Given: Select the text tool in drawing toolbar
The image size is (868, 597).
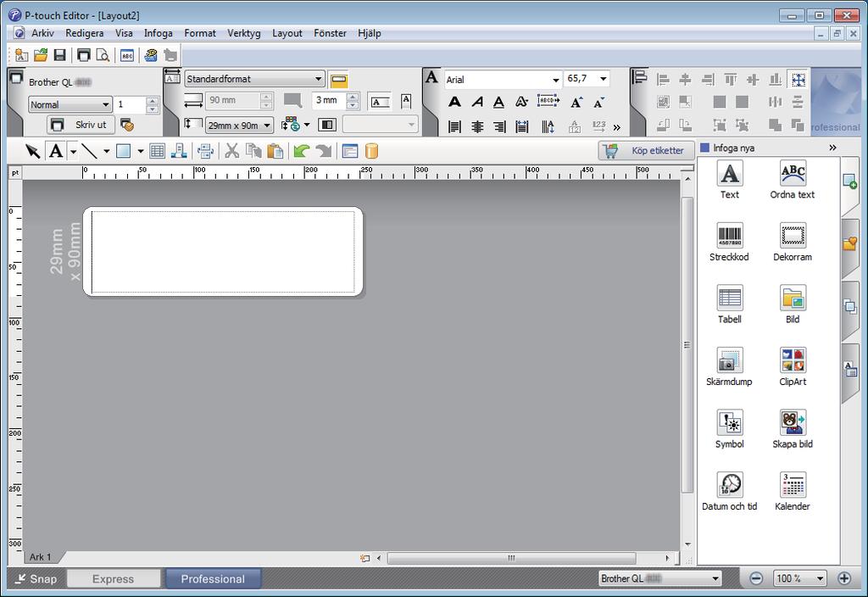Looking at the screenshot, I should (56, 151).
